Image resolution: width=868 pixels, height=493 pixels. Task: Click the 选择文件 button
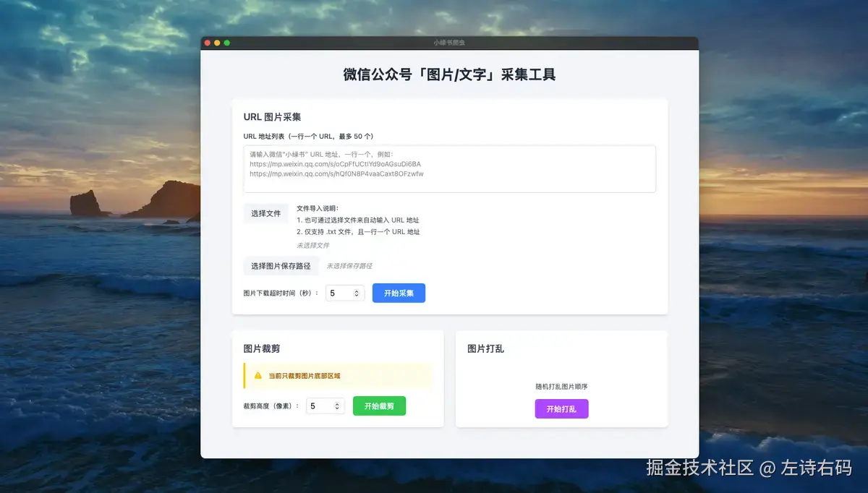(266, 213)
